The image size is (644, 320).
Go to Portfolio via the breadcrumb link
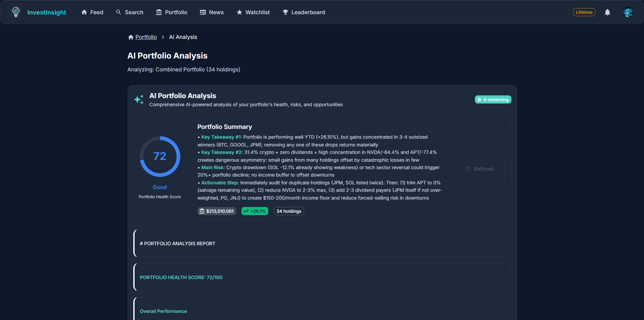pyautogui.click(x=146, y=37)
